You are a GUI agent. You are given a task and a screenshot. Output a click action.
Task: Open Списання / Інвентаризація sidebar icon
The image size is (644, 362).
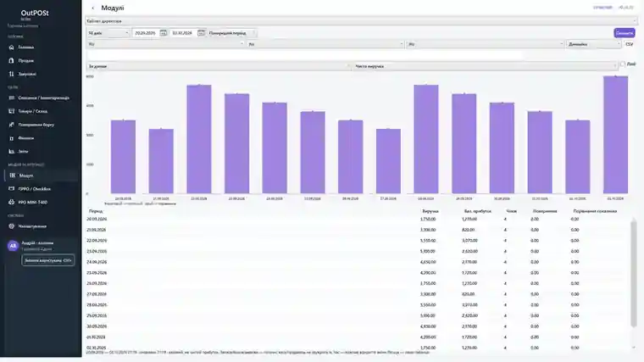tap(12, 97)
